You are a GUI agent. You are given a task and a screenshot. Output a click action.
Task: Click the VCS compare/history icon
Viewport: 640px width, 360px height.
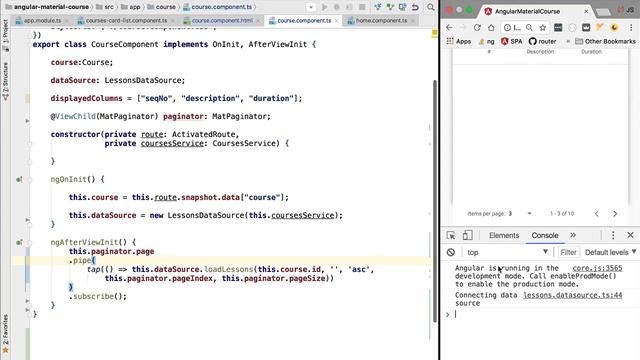[x=402, y=7]
